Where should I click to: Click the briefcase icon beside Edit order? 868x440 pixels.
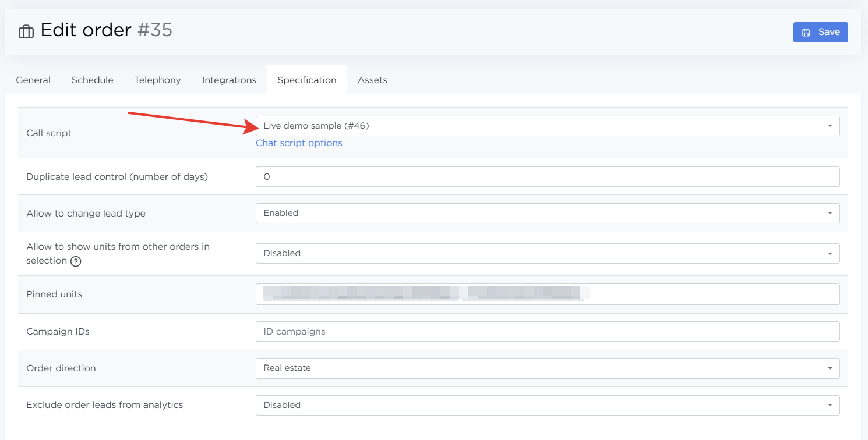click(26, 31)
